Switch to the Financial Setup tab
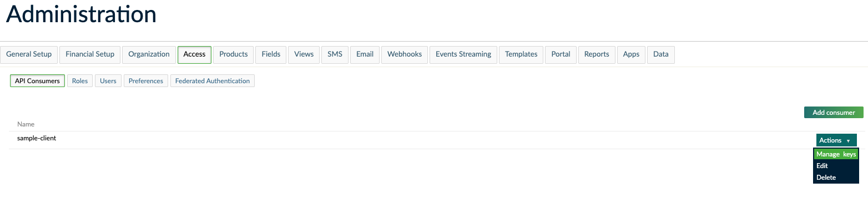The height and width of the screenshot is (223, 868). [x=90, y=54]
